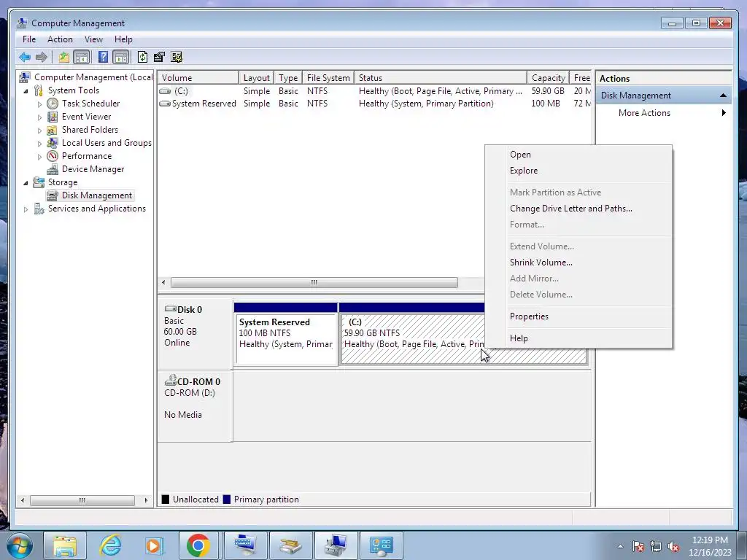Screen dimensions: 747x560
Task: Expand Services and Applications node arrow
Action: pos(26,209)
